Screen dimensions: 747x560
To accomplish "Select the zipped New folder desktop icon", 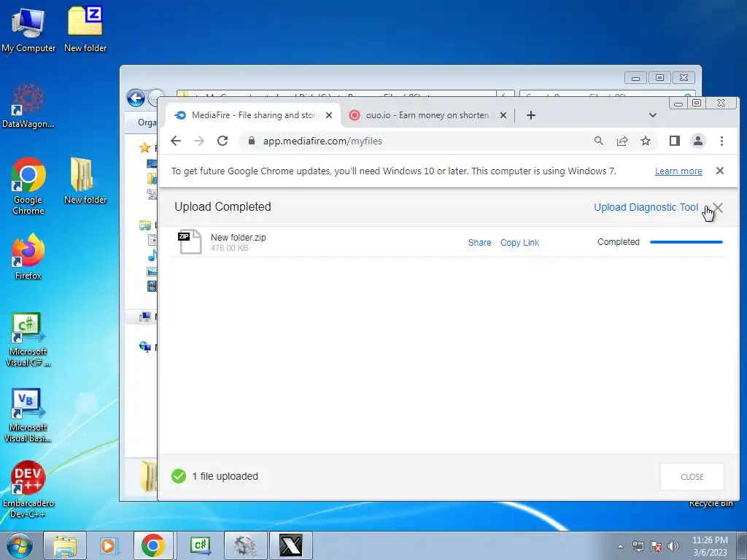I will click(x=85, y=29).
